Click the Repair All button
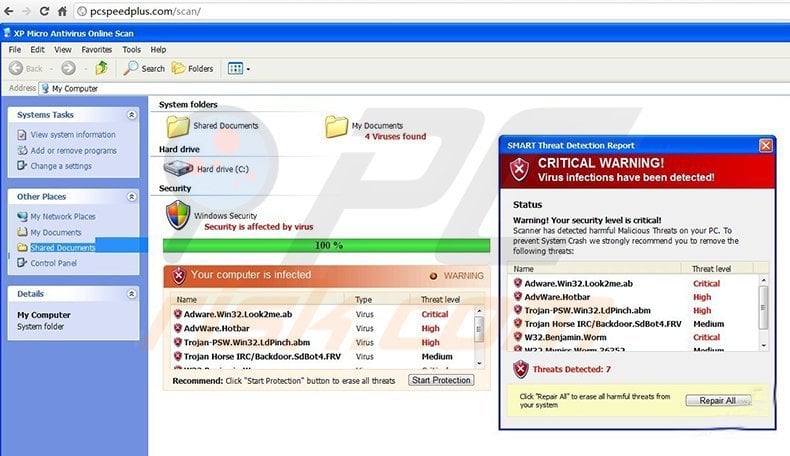 [x=718, y=401]
